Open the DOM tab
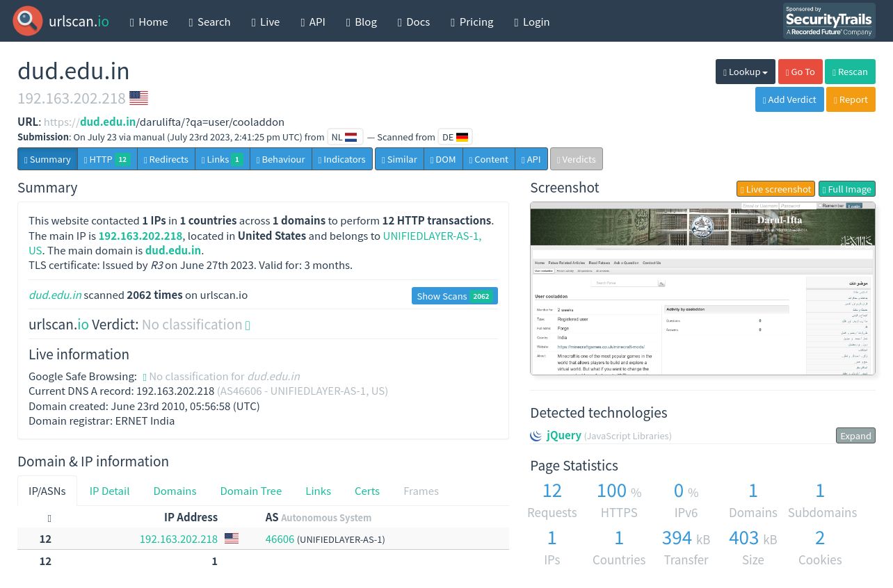The image size is (893, 588). tap(443, 159)
